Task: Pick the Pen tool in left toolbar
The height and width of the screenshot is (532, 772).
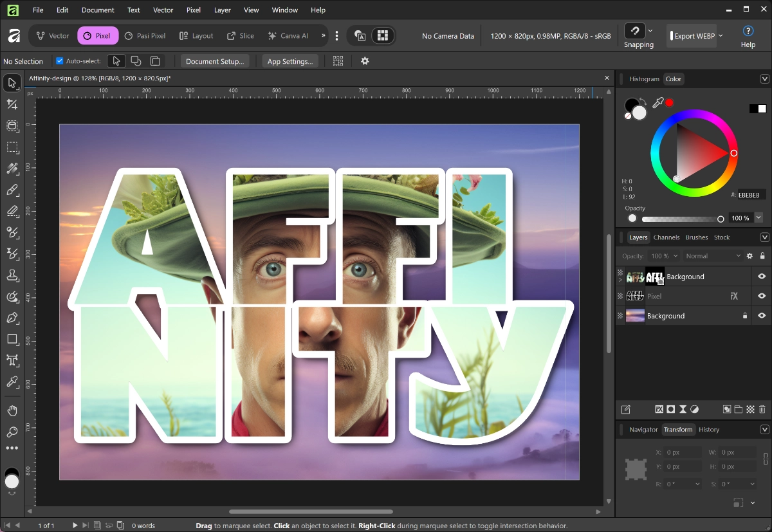Action: [12, 318]
